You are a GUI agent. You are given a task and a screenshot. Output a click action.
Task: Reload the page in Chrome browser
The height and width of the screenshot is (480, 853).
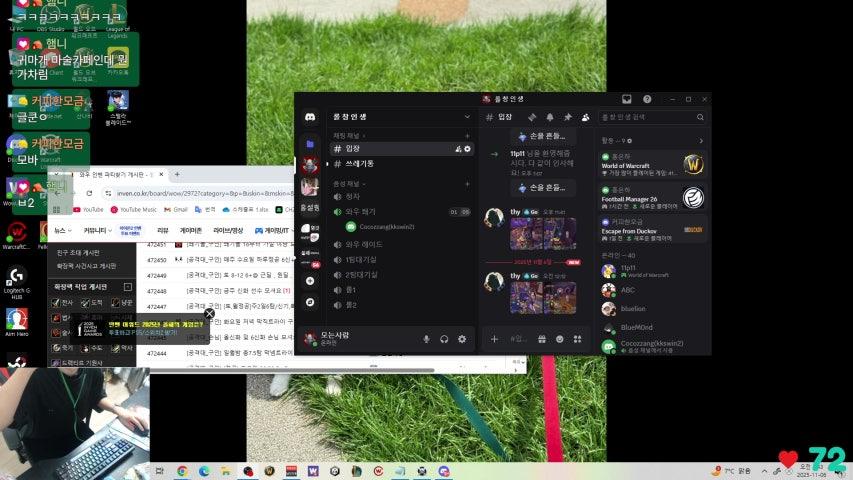pyautogui.click(x=89, y=193)
